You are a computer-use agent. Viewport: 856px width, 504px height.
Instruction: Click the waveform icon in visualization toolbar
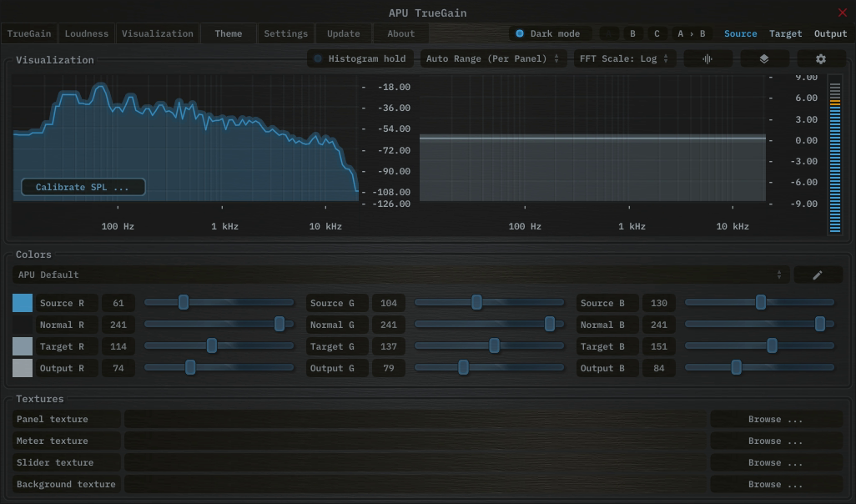tap(707, 59)
